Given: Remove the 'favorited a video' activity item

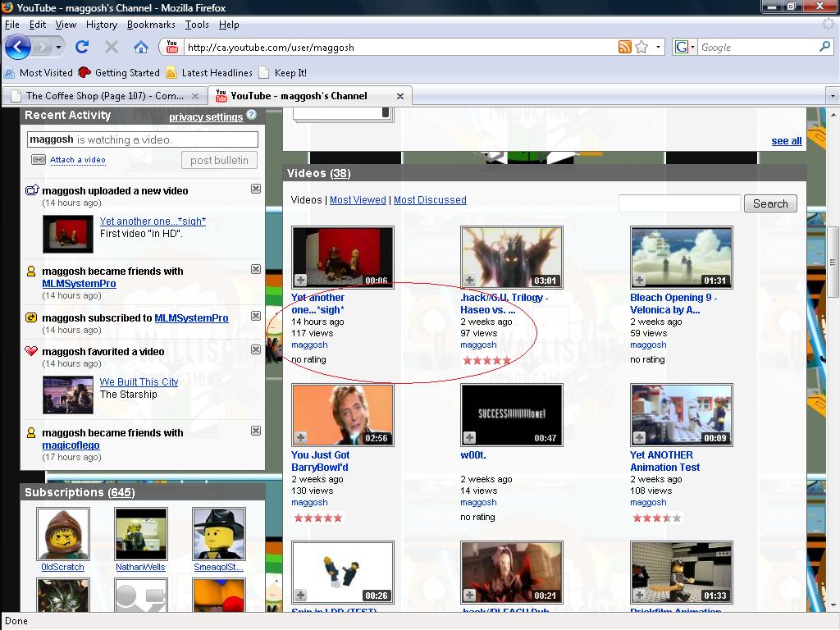Looking at the screenshot, I should 256,349.
